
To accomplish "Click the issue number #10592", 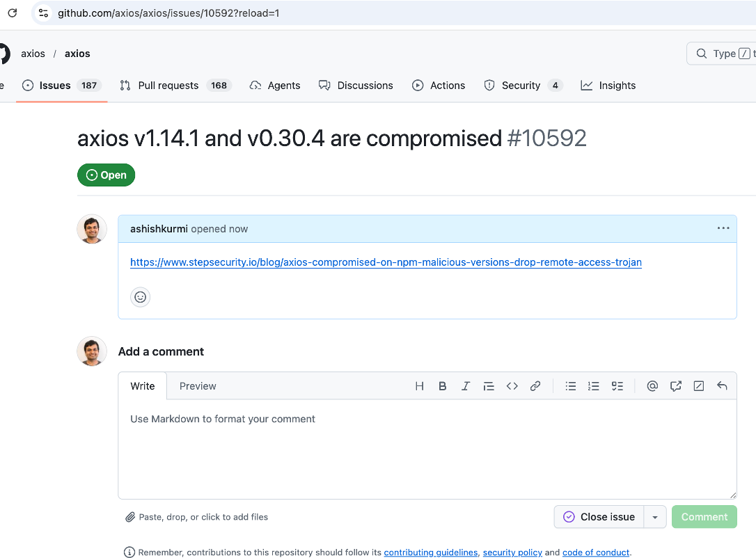I will tap(546, 138).
